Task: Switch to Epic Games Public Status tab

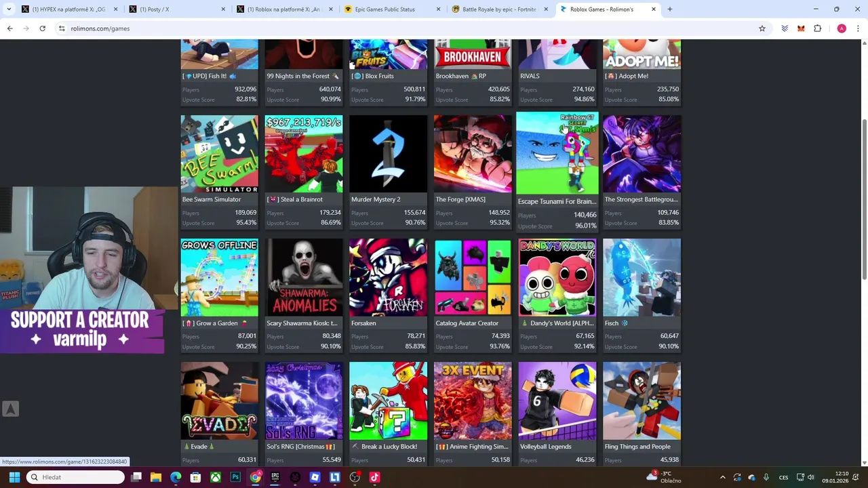Action: click(392, 9)
